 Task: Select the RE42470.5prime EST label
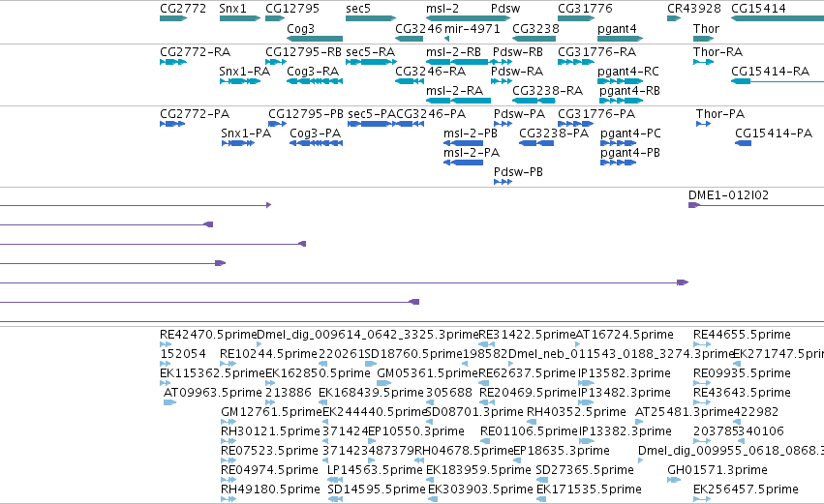point(208,335)
